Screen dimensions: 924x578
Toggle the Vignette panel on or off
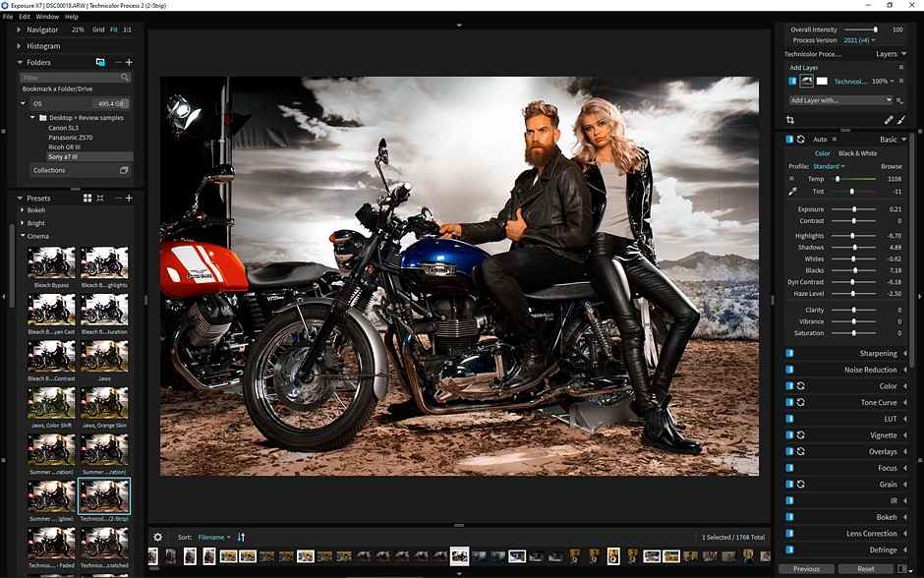click(x=789, y=434)
